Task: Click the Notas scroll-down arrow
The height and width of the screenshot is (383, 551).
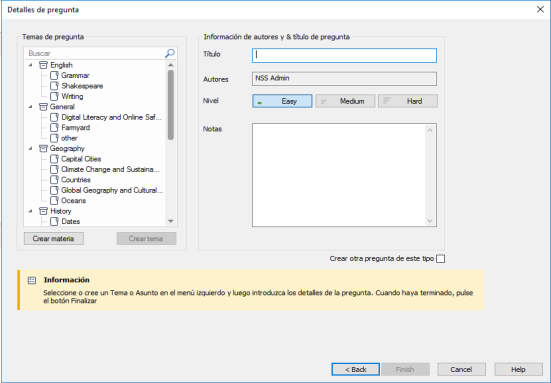Action: tap(430, 221)
